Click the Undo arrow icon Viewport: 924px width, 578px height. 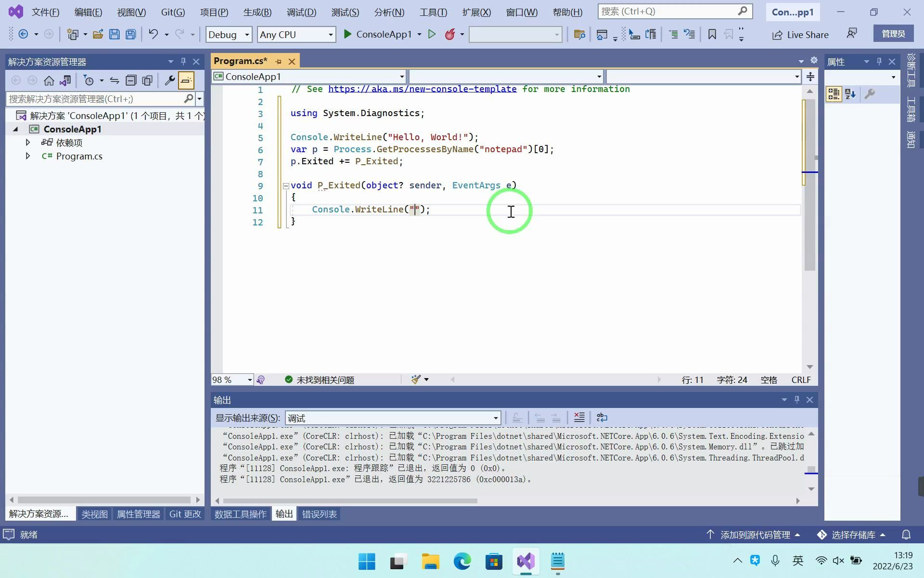(153, 34)
